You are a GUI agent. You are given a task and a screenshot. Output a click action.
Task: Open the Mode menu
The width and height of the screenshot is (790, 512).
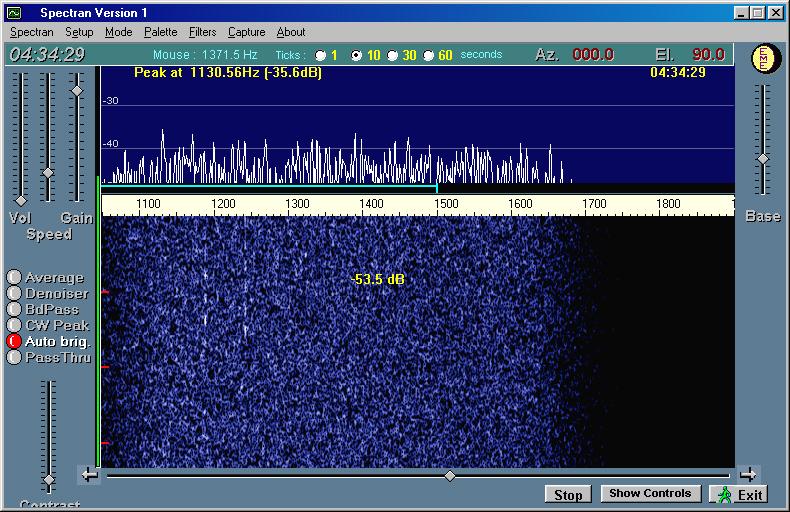tap(118, 32)
